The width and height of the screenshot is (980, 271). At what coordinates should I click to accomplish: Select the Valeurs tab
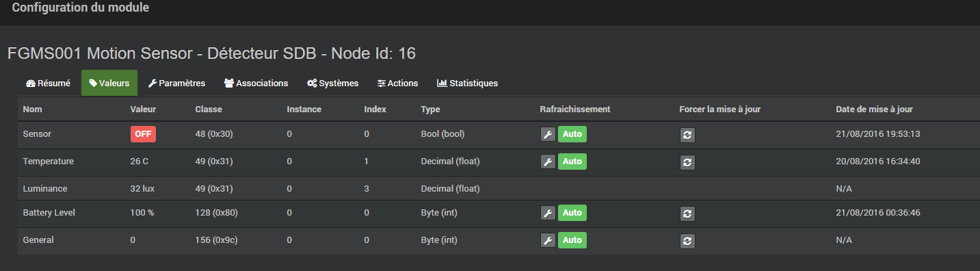pyautogui.click(x=109, y=83)
